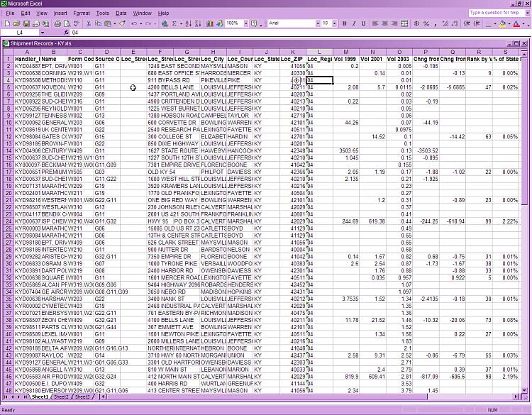532x415 pixels.
Task: Align cell text to the left
Action: pos(375,23)
